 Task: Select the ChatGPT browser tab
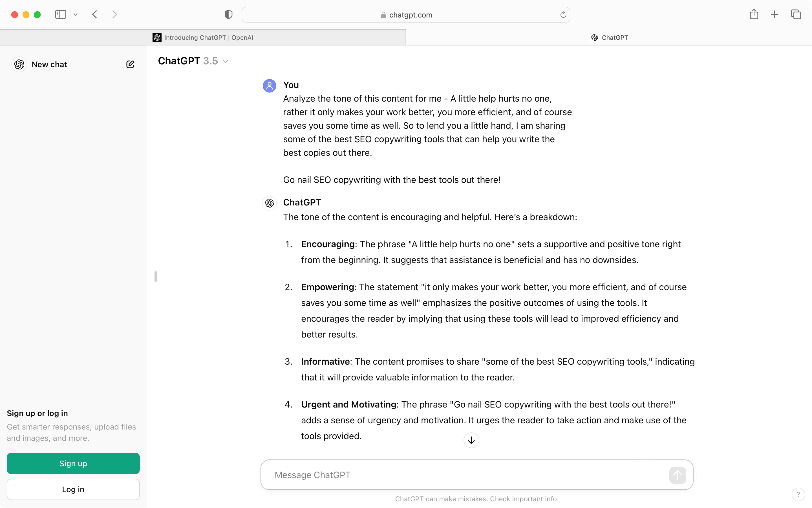[x=609, y=38]
